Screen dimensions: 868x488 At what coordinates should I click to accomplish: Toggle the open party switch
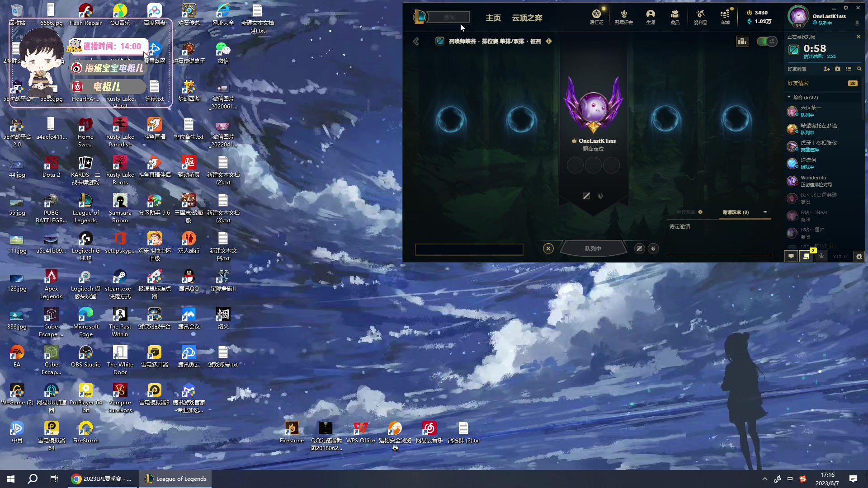click(x=767, y=42)
